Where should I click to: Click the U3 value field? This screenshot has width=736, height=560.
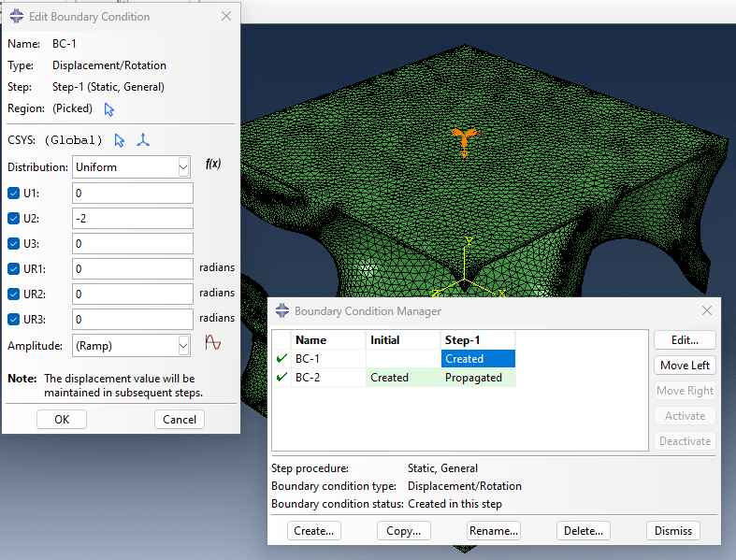click(133, 244)
